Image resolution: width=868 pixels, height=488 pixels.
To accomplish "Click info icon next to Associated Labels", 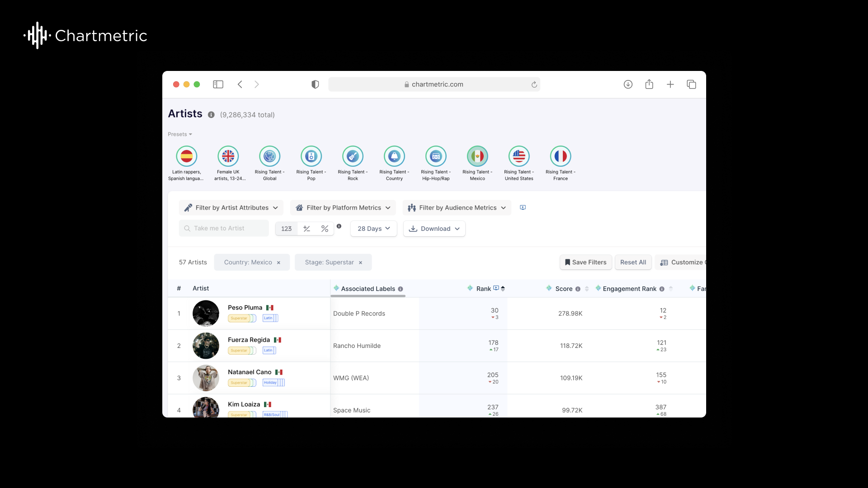I will click(x=401, y=289).
